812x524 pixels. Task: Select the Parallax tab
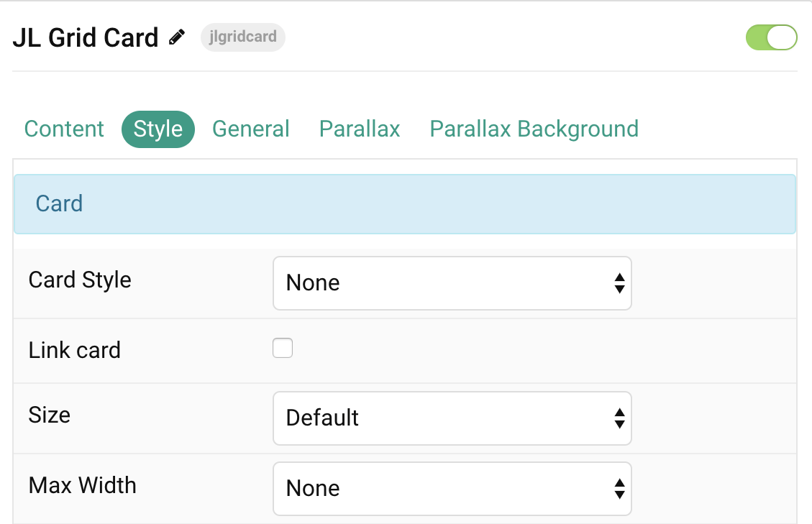359,129
